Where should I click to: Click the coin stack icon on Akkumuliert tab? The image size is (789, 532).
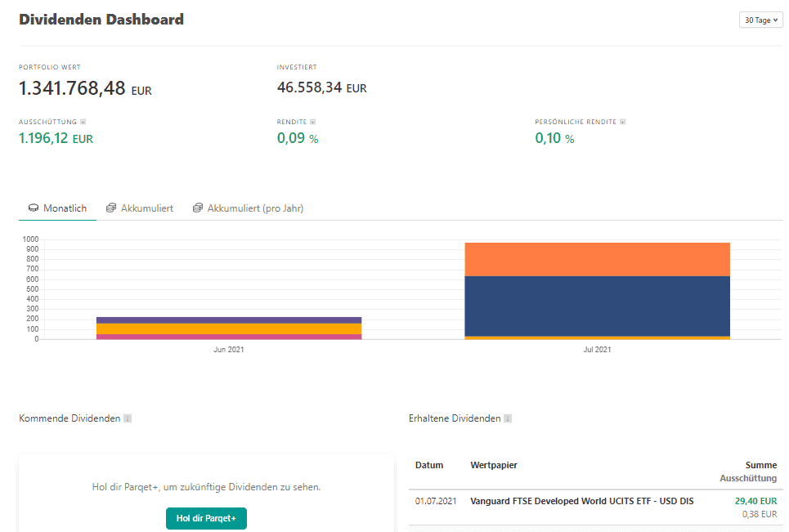111,208
